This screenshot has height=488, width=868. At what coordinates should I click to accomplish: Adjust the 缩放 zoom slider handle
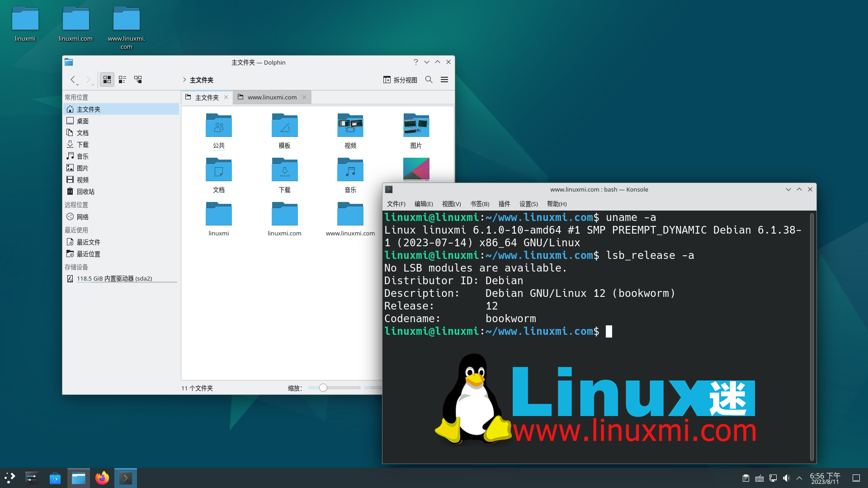[323, 388]
